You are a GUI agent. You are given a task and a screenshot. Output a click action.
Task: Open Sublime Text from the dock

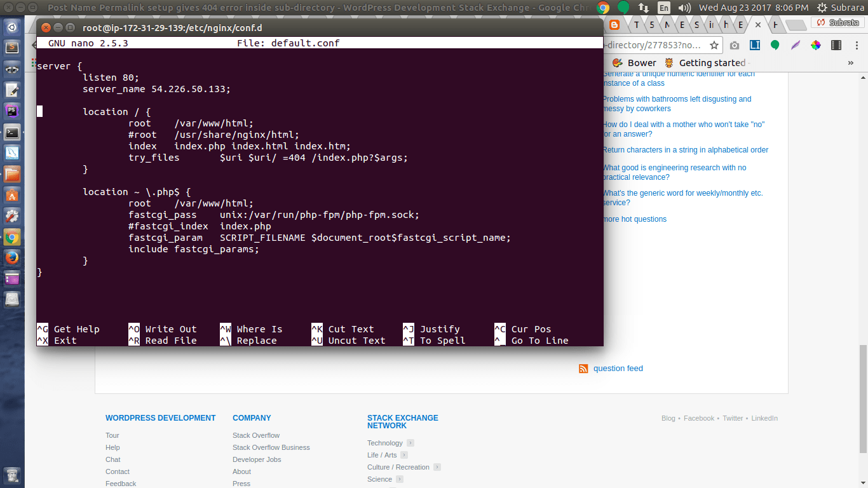pos(12,47)
